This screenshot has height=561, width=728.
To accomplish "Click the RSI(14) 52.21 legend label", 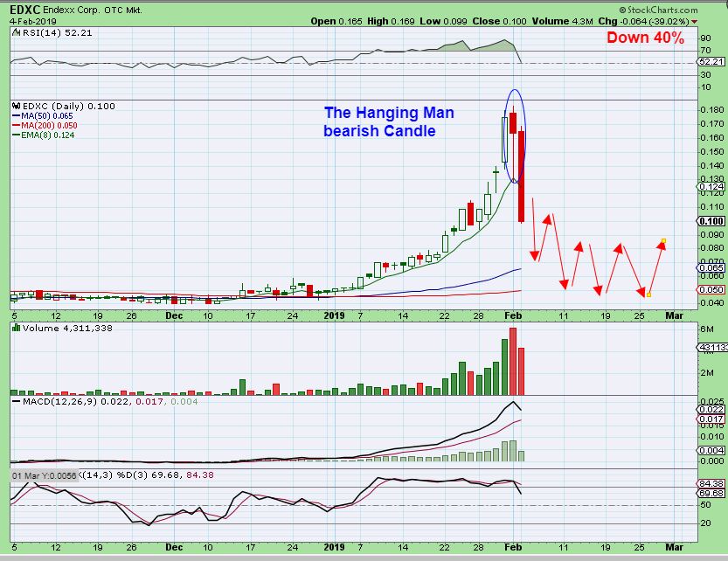I will pos(57,33).
